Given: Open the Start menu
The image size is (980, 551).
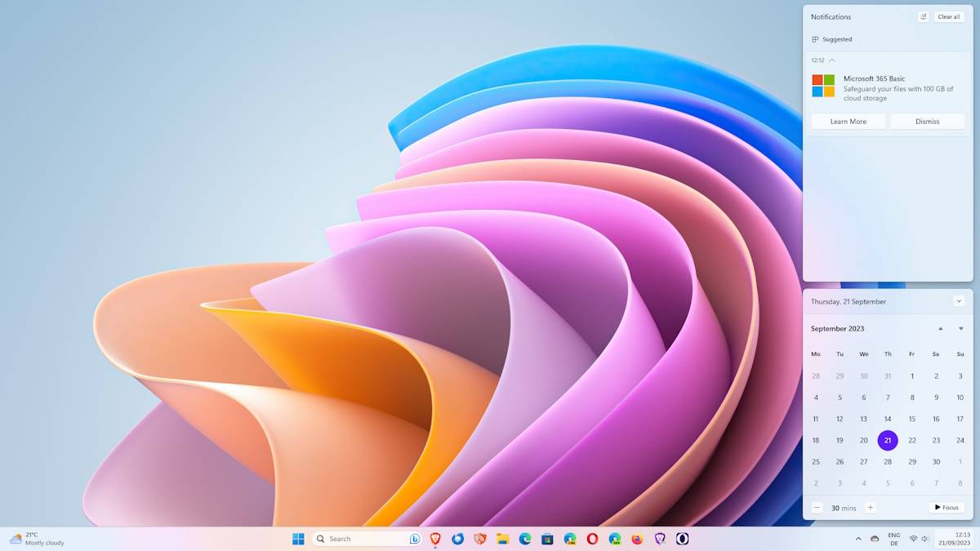Looking at the screenshot, I should pyautogui.click(x=299, y=539).
